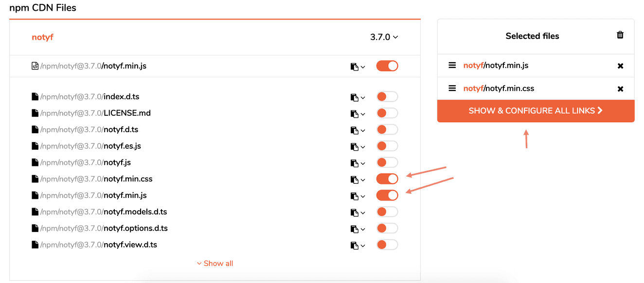
Task: Click SHOW & CONFIGURE ALL LINKS
Action: (536, 111)
